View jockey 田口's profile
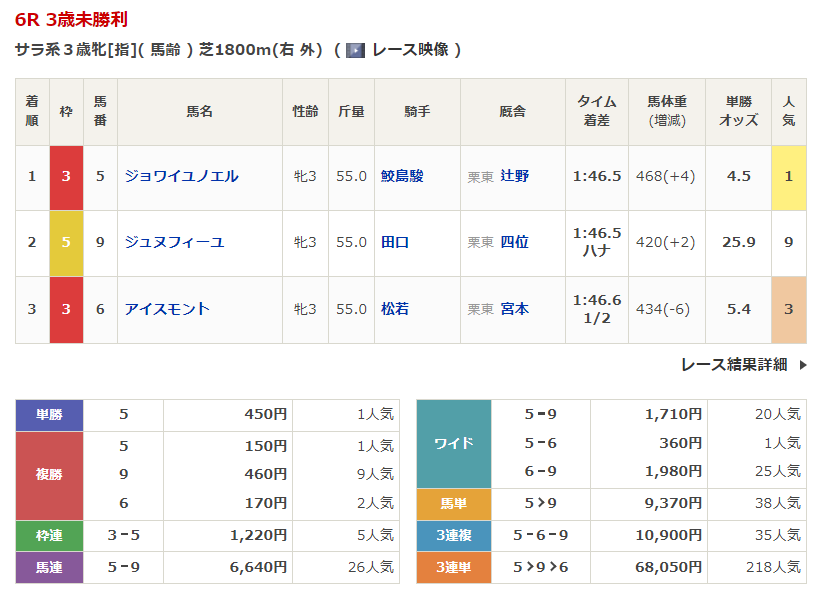Screen dimensions: 821x591 395,242
